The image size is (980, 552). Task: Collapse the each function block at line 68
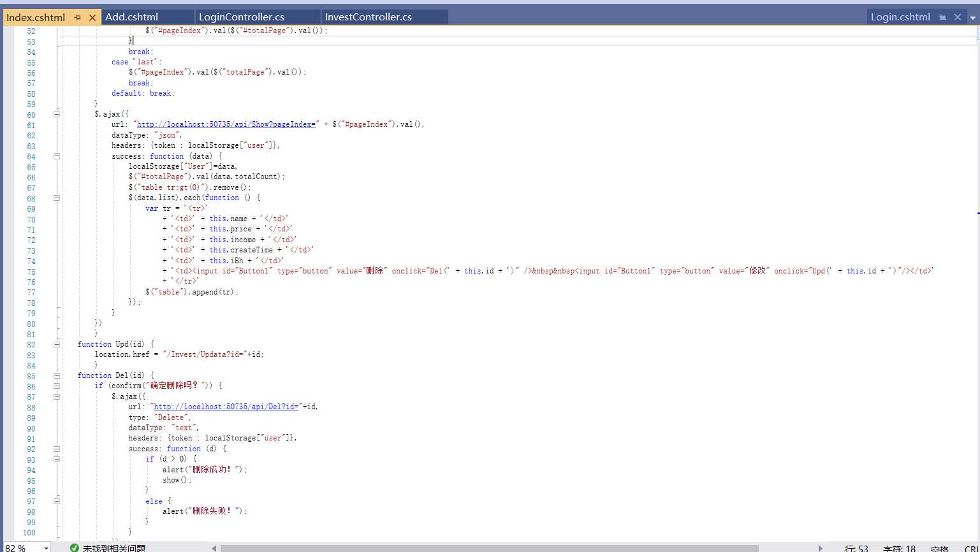tap(57, 198)
